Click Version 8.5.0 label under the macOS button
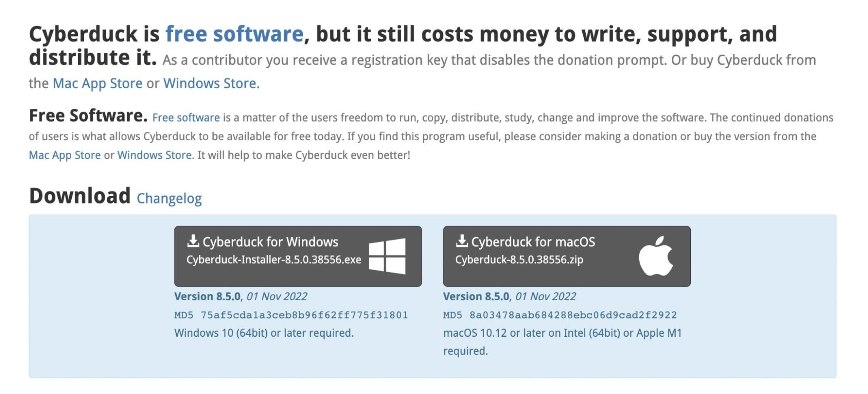868x394 pixels. (476, 296)
